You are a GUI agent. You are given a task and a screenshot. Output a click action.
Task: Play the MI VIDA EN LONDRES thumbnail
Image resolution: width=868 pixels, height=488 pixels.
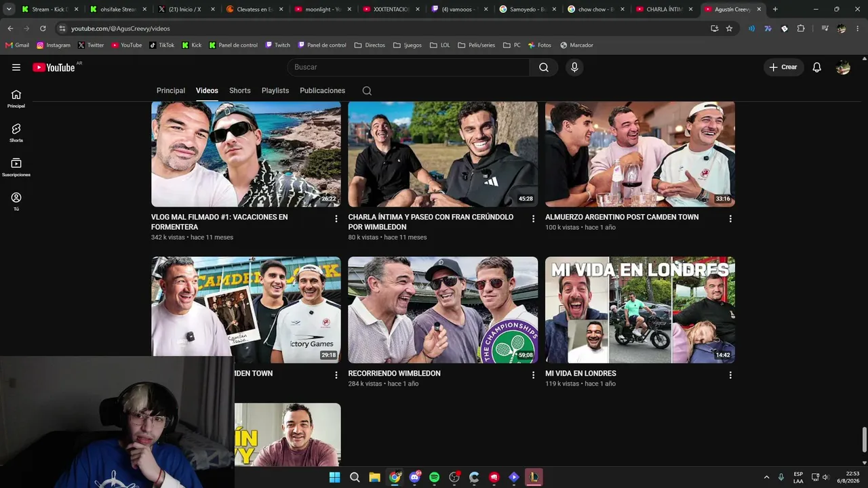pyautogui.click(x=640, y=310)
